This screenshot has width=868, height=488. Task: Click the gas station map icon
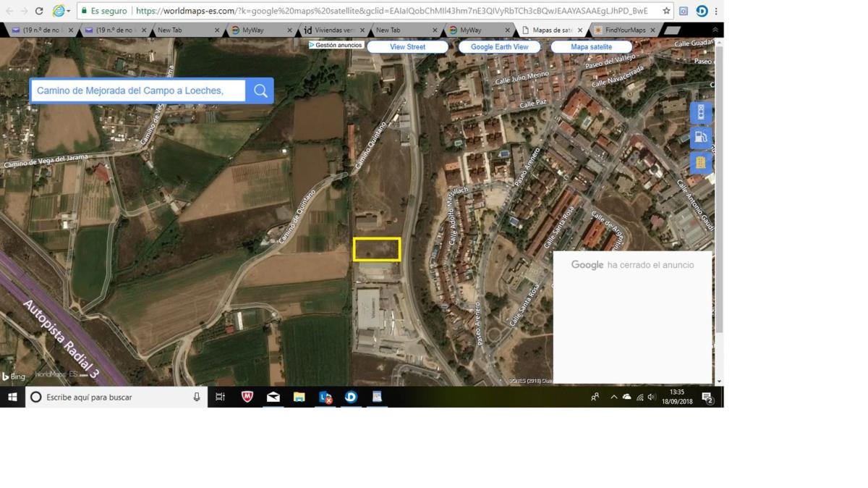pyautogui.click(x=700, y=138)
